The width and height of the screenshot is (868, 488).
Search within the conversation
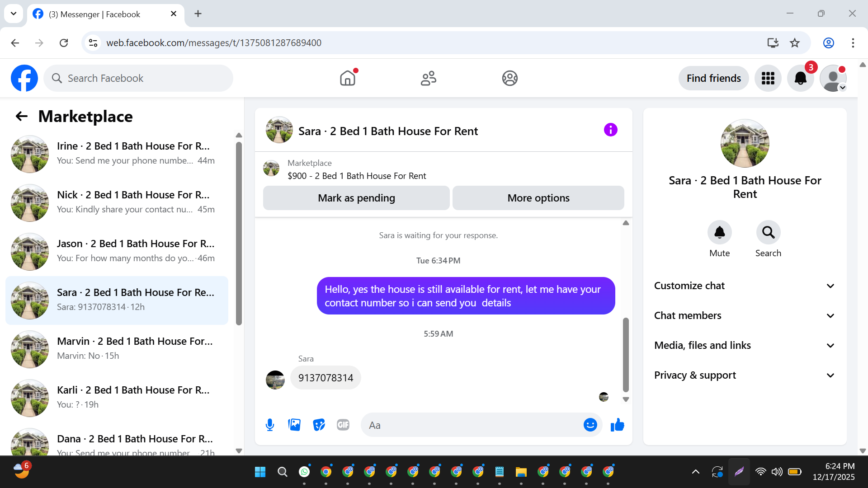pyautogui.click(x=768, y=232)
